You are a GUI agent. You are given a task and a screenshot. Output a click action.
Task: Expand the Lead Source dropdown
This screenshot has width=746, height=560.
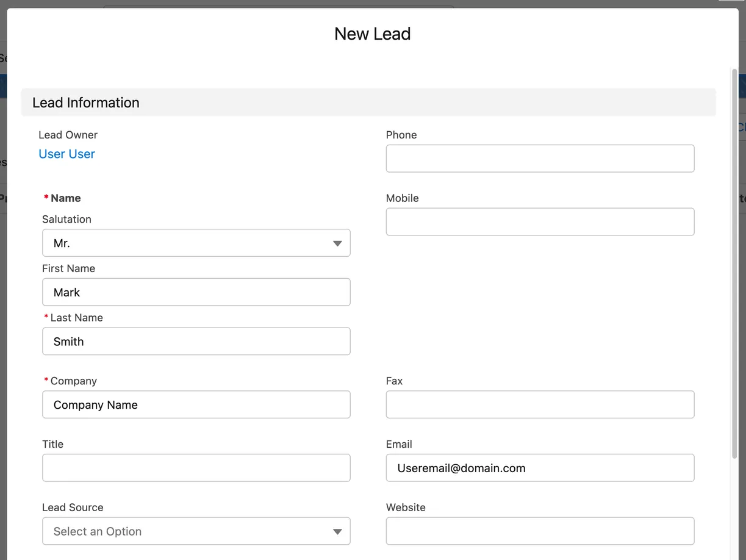(196, 531)
